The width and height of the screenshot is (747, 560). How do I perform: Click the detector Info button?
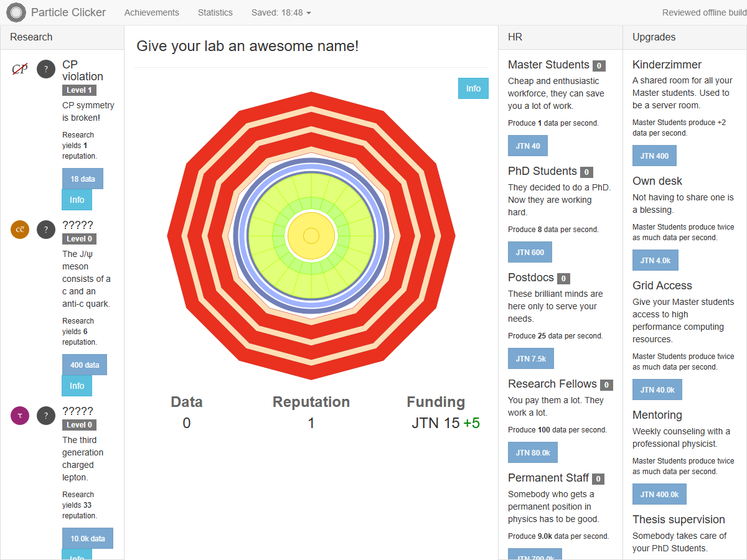473,88
